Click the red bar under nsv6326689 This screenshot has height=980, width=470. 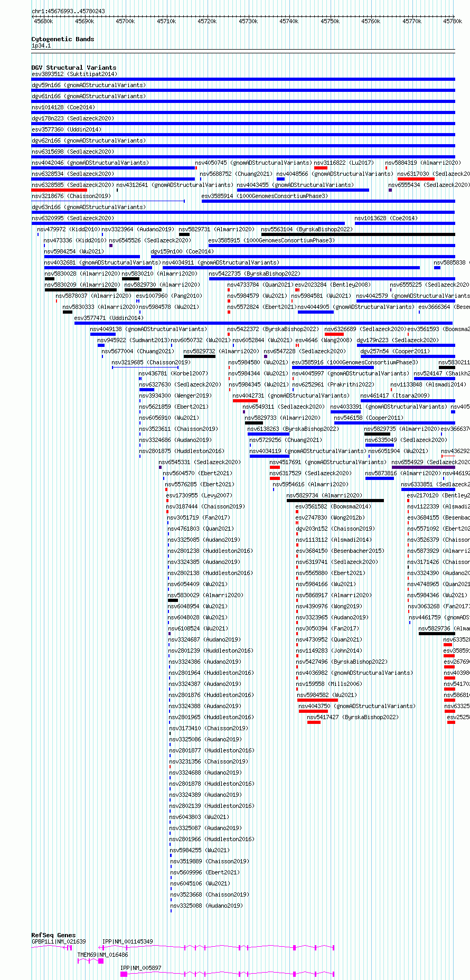[334, 334]
